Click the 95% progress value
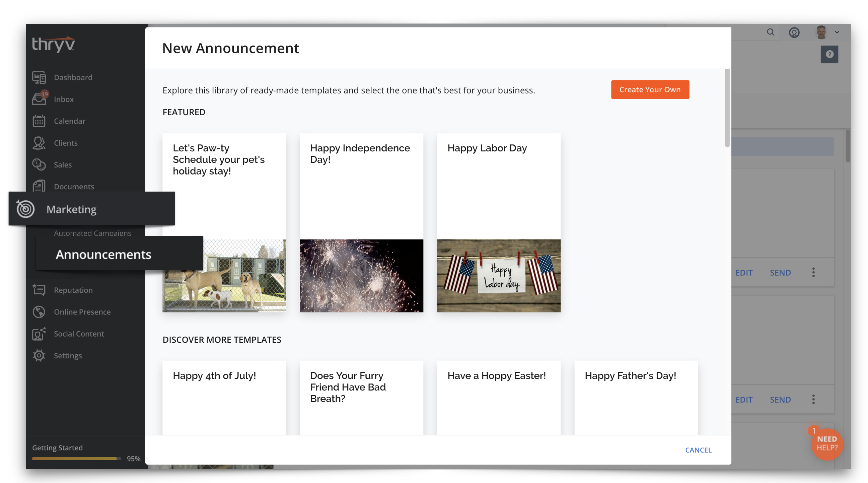Image resolution: width=868 pixels, height=483 pixels. (133, 459)
